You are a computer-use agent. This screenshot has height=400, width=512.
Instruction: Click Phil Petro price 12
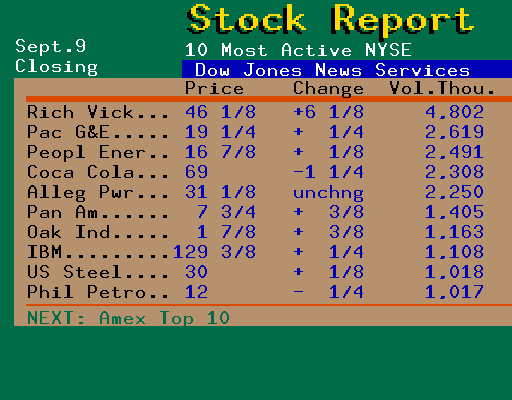click(197, 292)
